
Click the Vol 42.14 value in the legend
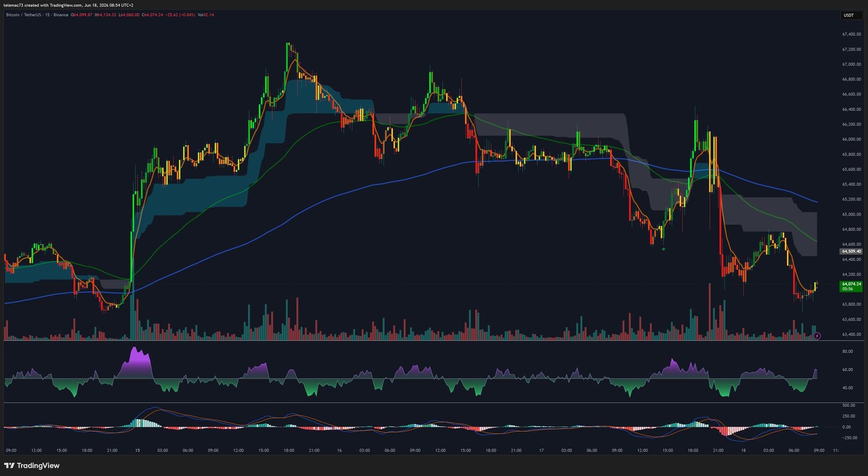click(206, 15)
